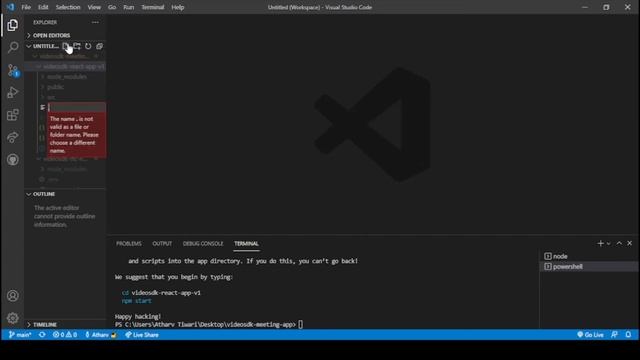Open the Edit menu
This screenshot has width=640, height=360.
pos(43,7)
